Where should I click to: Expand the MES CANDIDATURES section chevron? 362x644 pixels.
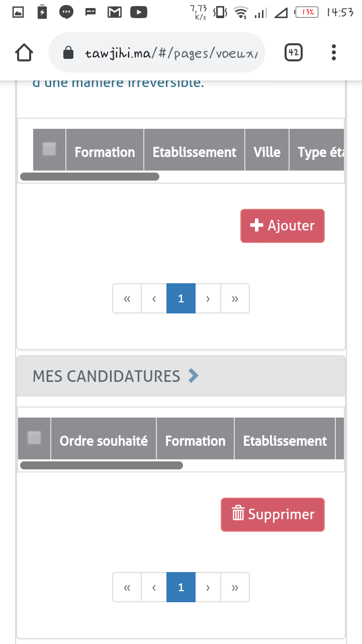193,375
